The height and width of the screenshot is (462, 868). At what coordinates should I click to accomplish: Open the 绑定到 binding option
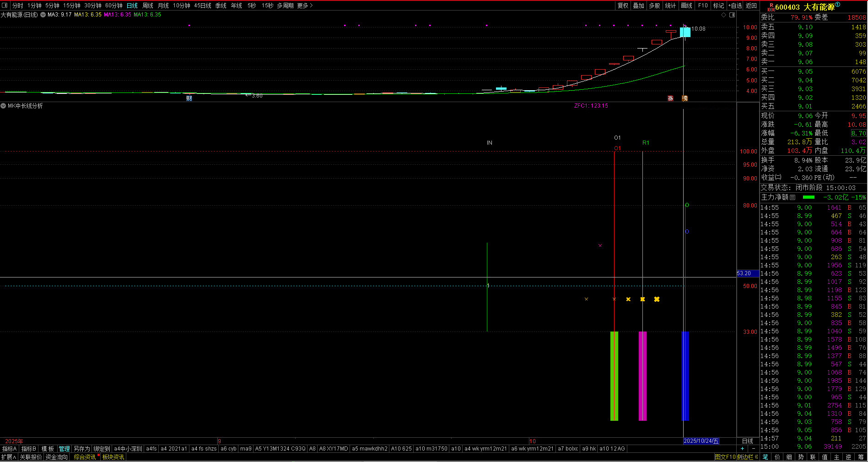click(102, 449)
